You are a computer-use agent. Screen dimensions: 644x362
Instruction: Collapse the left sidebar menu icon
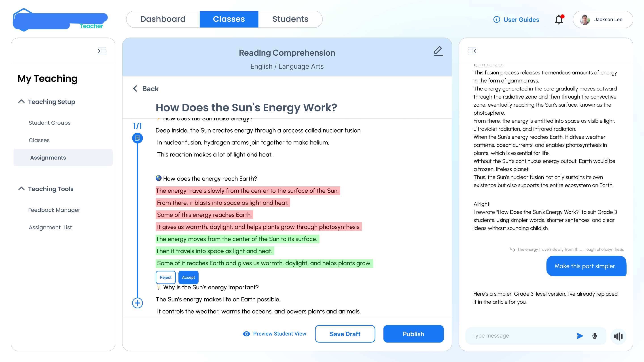(x=102, y=51)
